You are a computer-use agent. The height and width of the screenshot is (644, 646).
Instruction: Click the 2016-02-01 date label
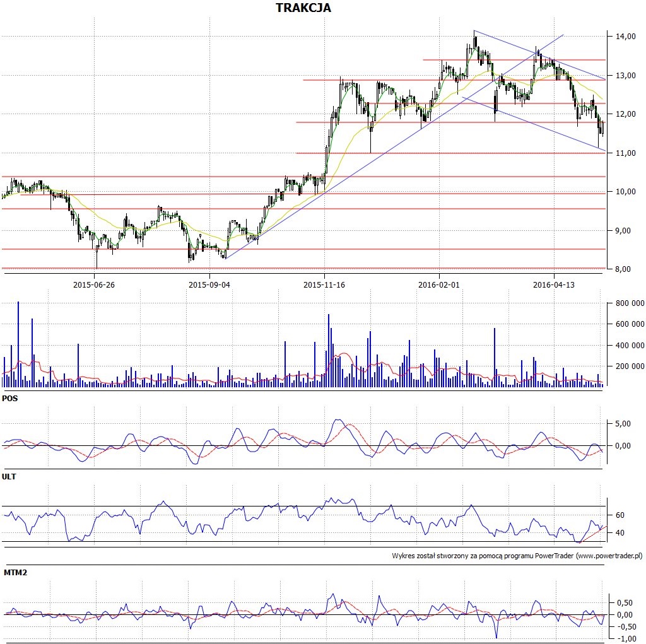(x=439, y=284)
